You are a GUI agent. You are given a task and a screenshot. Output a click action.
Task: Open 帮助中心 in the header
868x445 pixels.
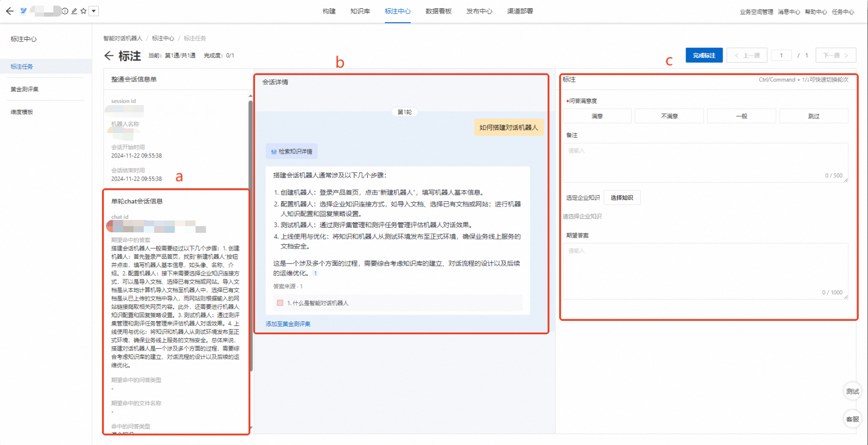(816, 12)
